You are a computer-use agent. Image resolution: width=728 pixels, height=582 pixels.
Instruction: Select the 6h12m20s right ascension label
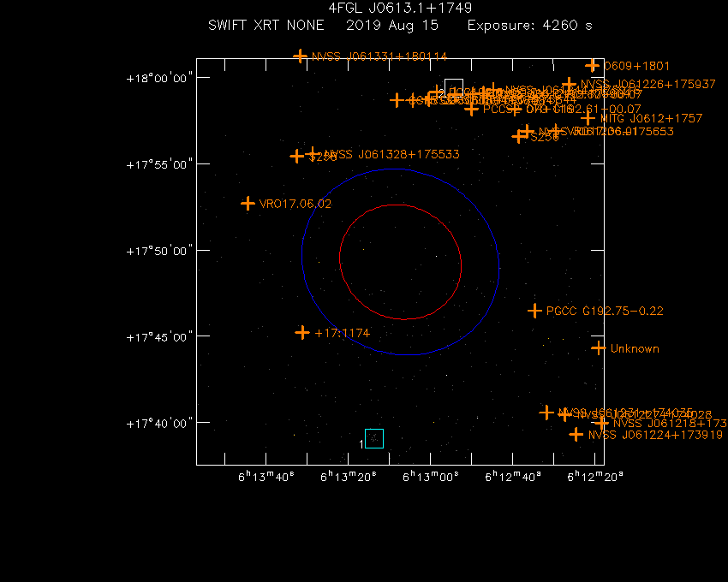594,476
